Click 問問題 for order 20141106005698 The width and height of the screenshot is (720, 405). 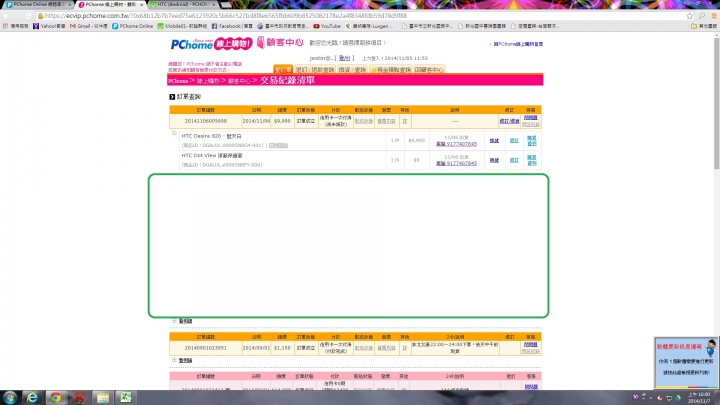click(531, 118)
